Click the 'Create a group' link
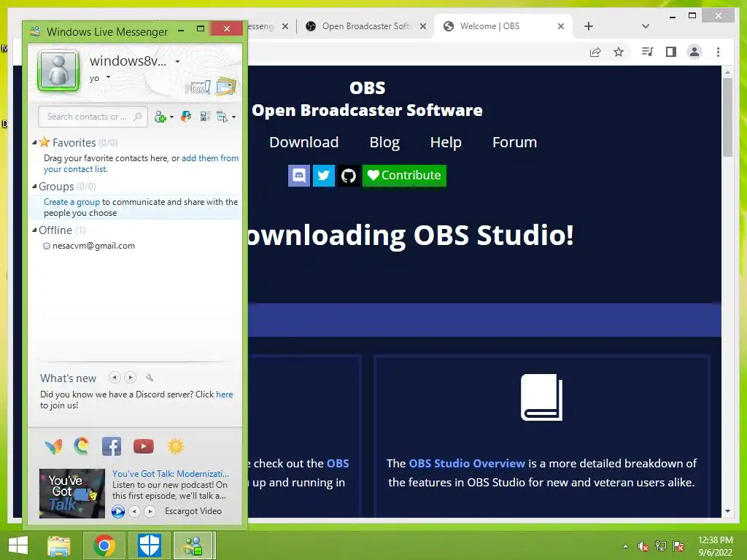 click(x=72, y=202)
